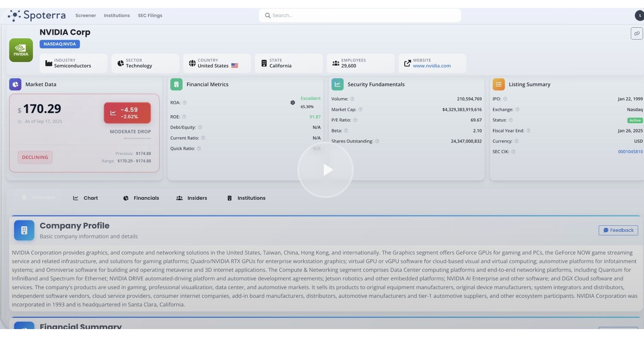Open the Chart tab
The image size is (644, 337).
(x=86, y=198)
